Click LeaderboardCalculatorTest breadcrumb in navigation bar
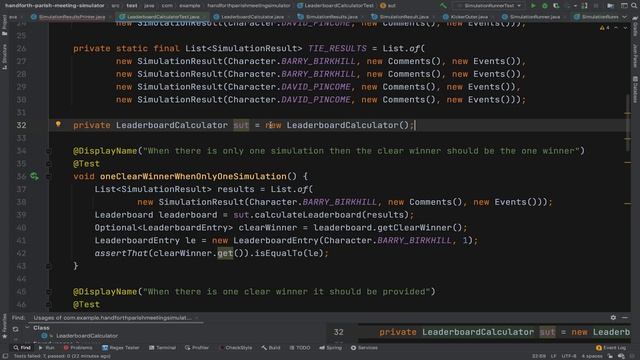640x360 pixels. pos(336,6)
